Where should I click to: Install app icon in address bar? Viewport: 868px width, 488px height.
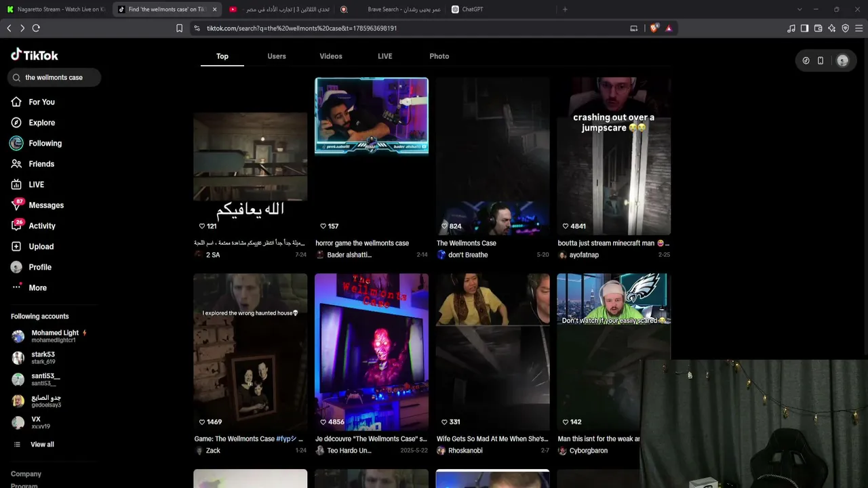pyautogui.click(x=634, y=28)
